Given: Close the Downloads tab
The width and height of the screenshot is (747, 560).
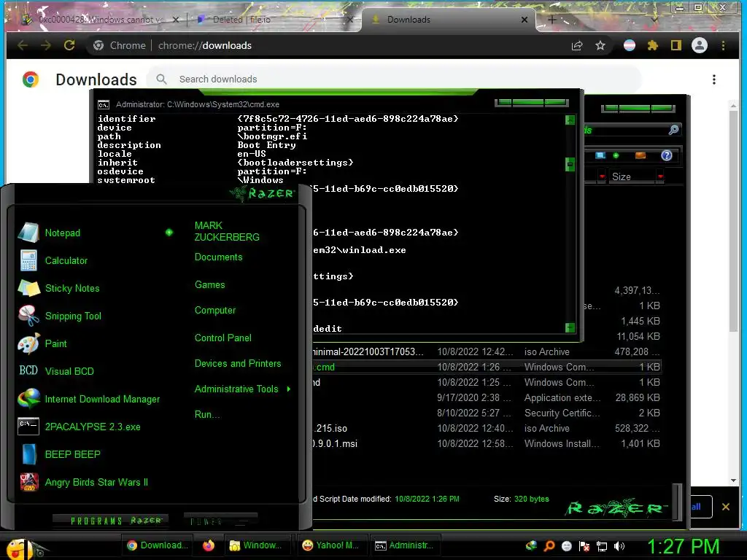Looking at the screenshot, I should click(525, 20).
